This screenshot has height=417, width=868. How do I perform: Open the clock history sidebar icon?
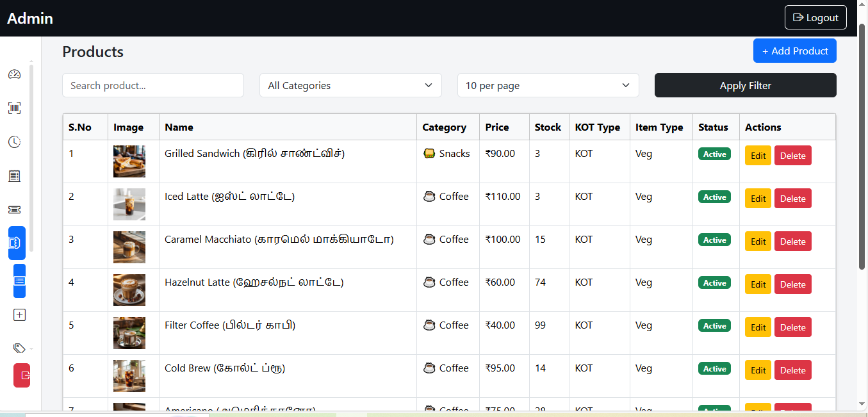click(15, 142)
